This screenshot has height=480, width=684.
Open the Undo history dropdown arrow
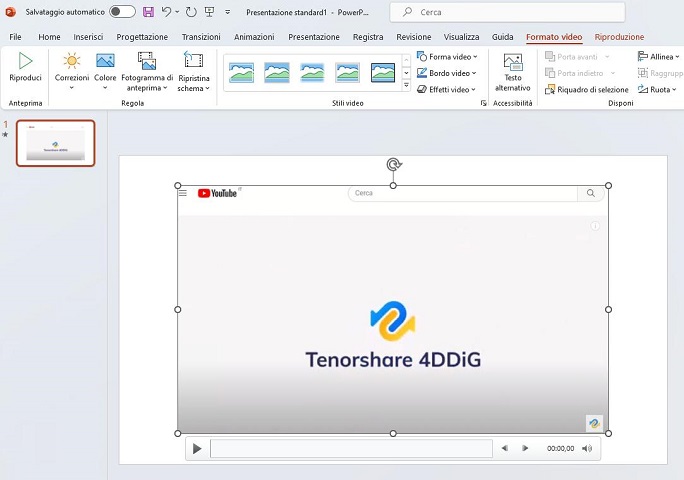click(177, 12)
